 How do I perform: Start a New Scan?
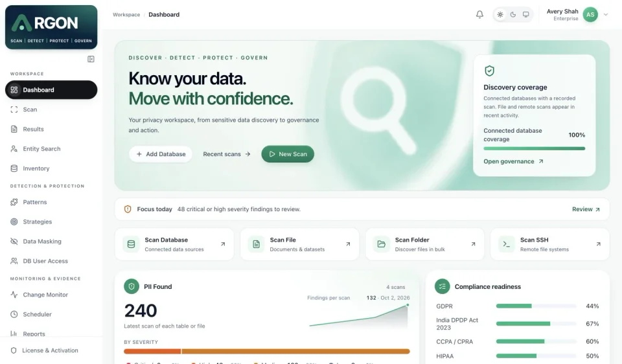pos(288,154)
